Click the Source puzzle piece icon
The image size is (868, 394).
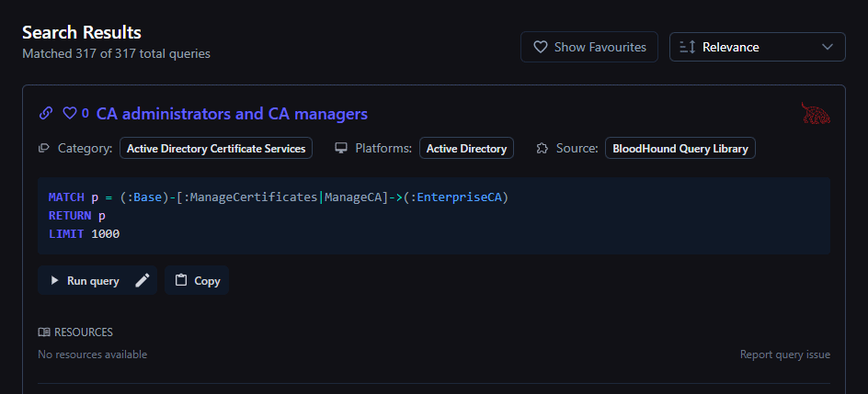coord(542,148)
